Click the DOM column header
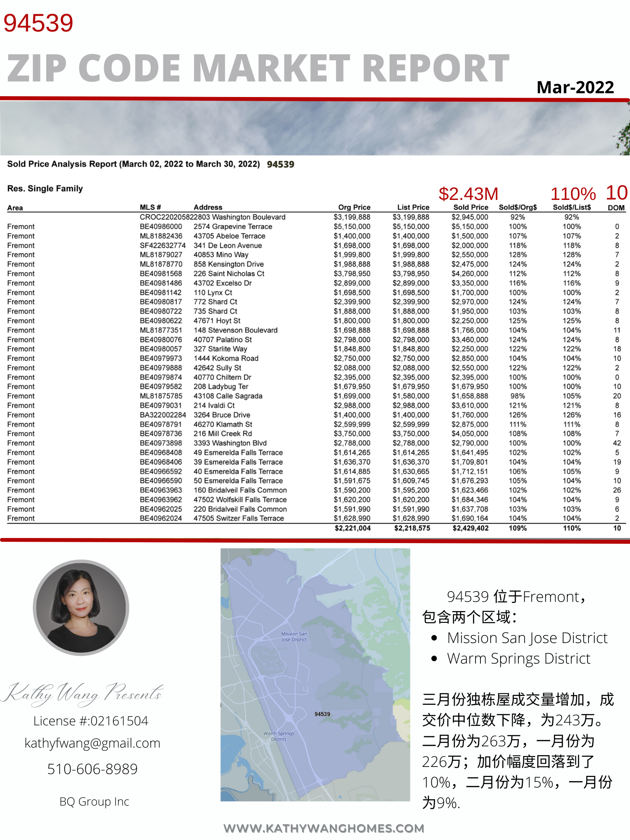The width and height of the screenshot is (630, 840). coord(616,207)
